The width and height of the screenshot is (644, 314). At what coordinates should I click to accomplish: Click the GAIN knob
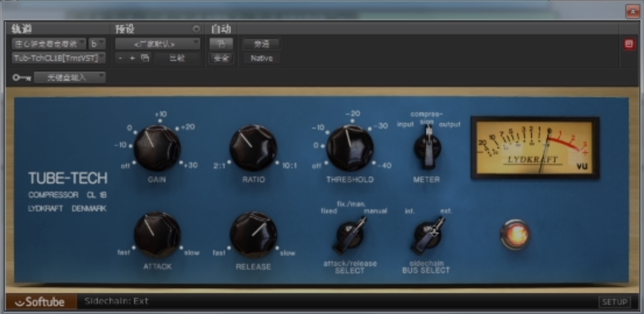tap(157, 148)
